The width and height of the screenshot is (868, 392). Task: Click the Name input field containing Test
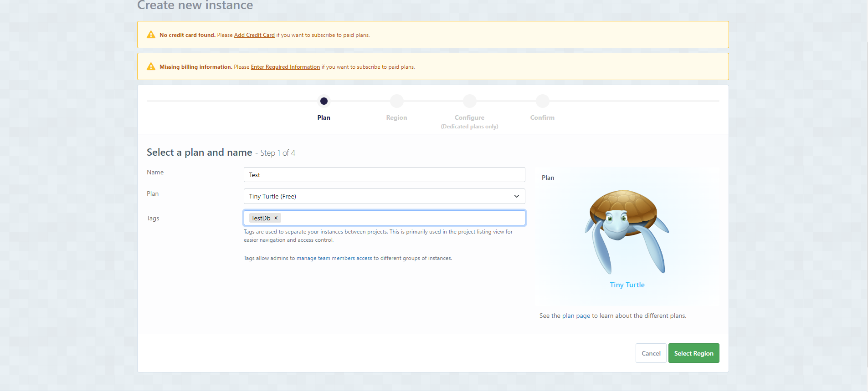coord(385,175)
